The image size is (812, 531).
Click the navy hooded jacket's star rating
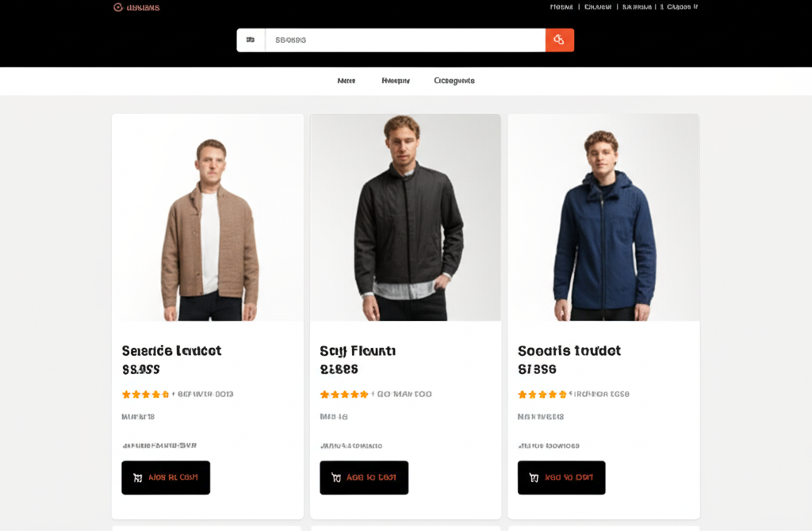click(542, 394)
